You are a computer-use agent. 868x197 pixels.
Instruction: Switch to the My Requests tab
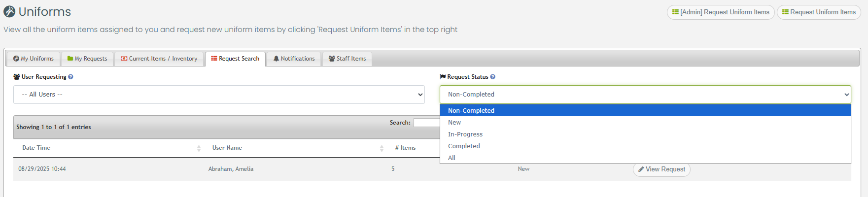click(87, 59)
